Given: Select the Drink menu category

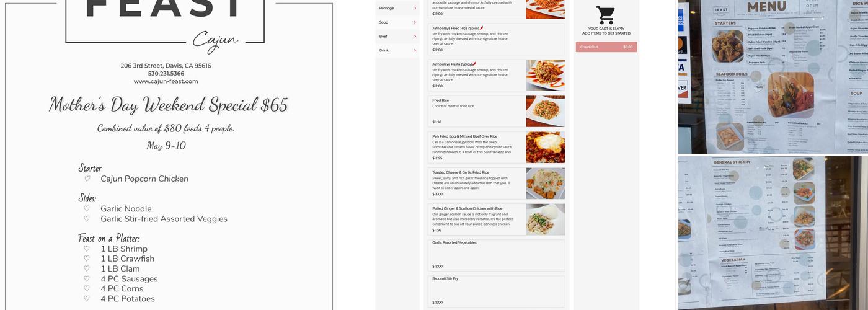Looking at the screenshot, I should click(384, 50).
